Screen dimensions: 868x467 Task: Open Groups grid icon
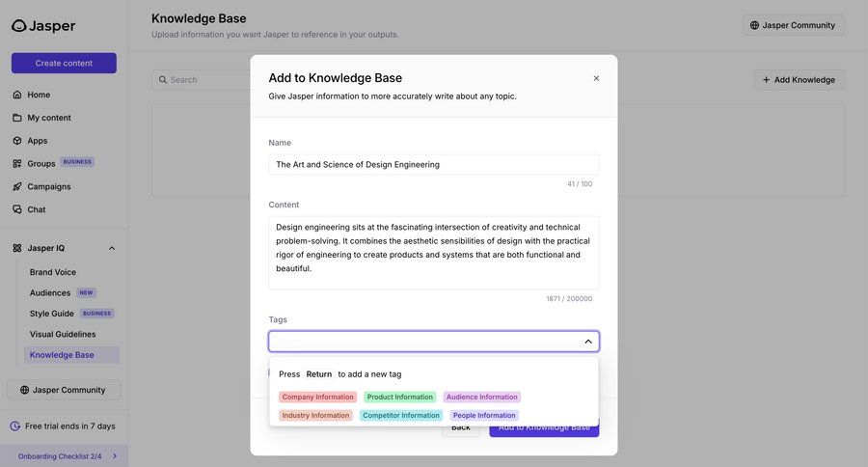pyautogui.click(x=17, y=164)
